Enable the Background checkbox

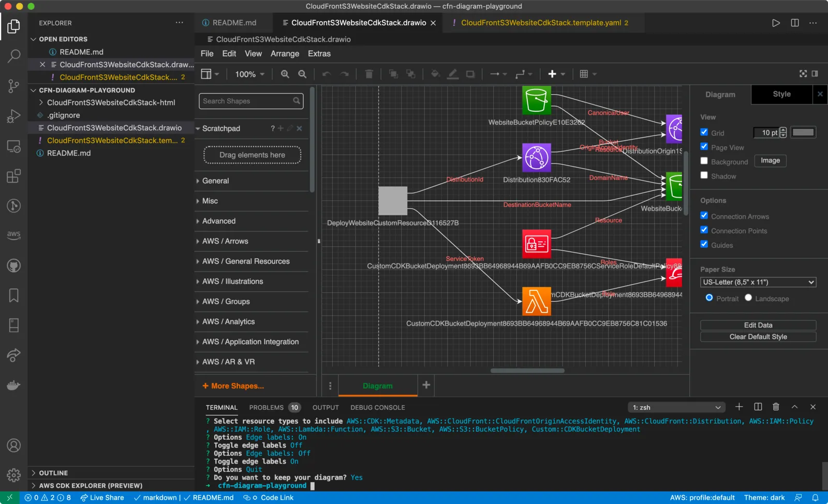[704, 161]
